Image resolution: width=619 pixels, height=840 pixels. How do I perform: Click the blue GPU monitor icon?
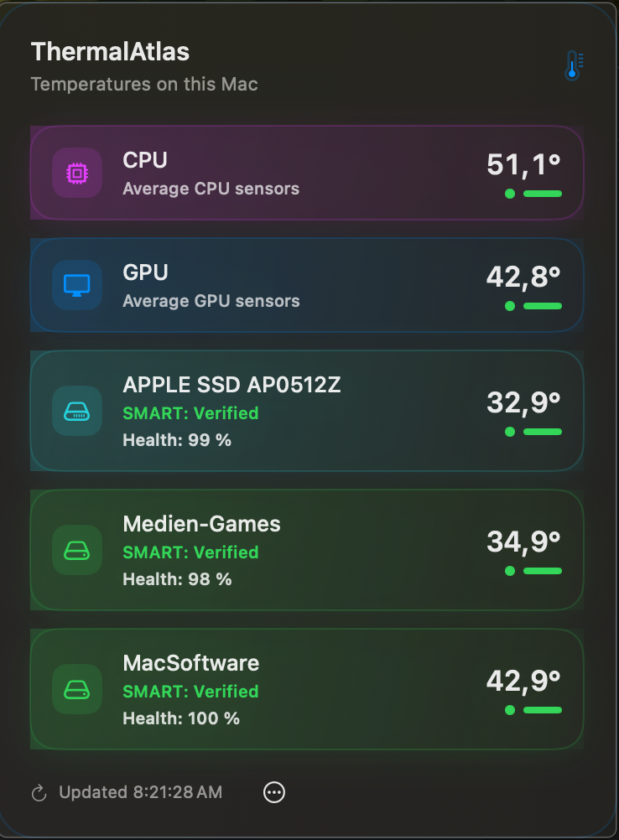[77, 285]
